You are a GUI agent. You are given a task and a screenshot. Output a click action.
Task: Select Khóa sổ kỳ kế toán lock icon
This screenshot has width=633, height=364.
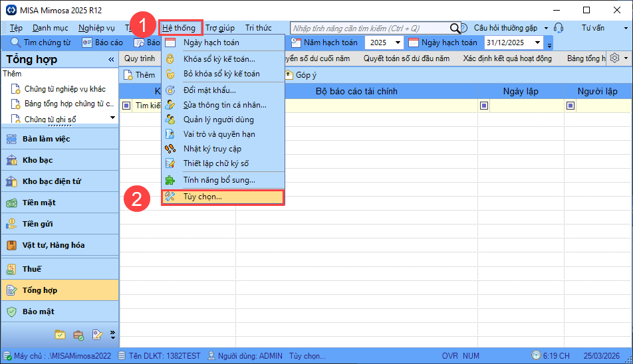(x=170, y=59)
